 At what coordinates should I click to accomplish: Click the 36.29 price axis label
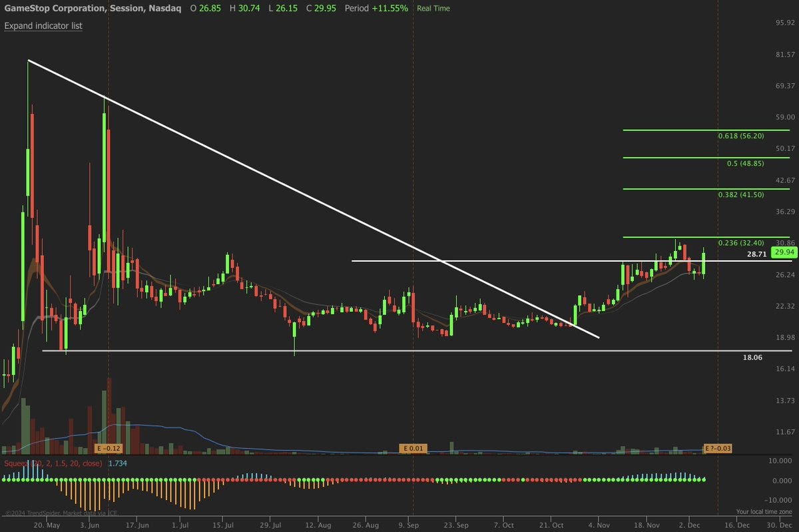786,212
